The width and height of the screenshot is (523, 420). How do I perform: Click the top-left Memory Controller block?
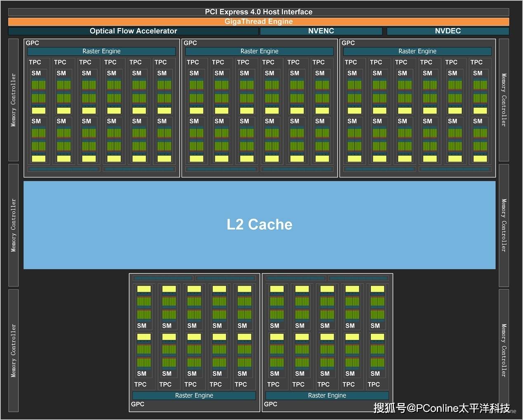pos(14,100)
